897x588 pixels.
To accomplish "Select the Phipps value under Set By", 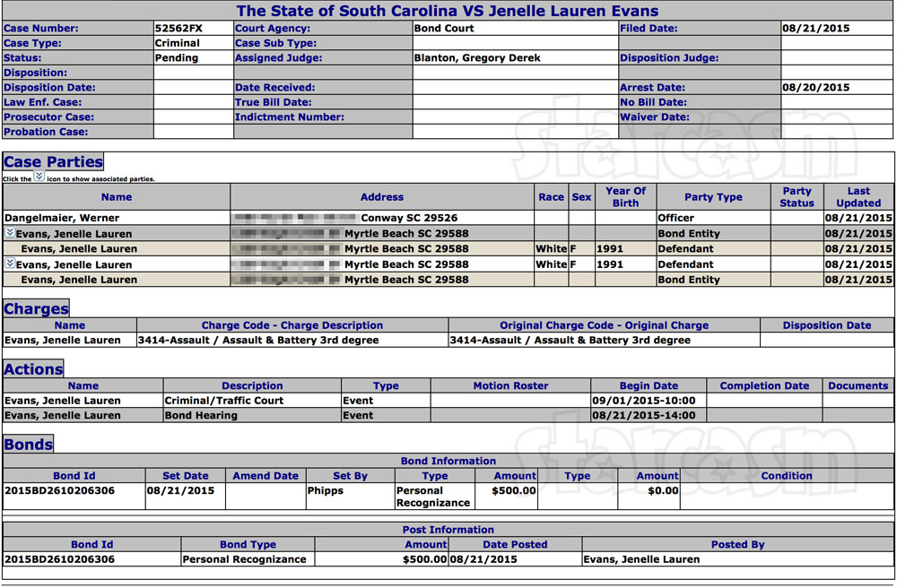I will (x=325, y=490).
